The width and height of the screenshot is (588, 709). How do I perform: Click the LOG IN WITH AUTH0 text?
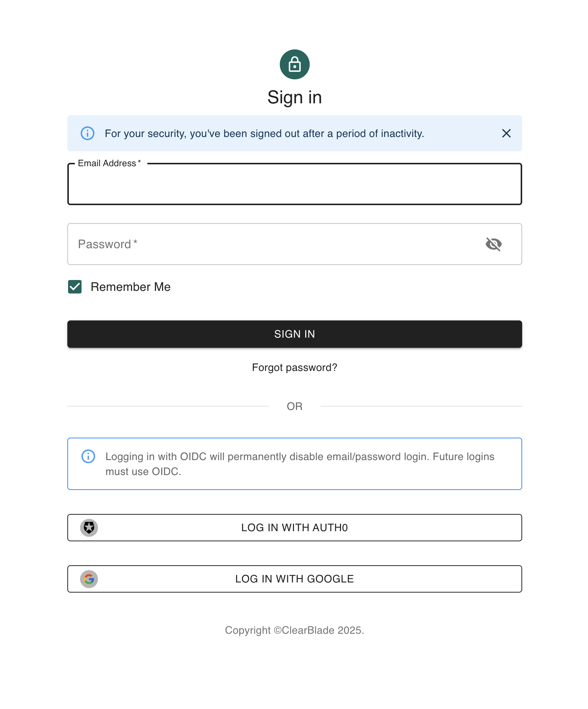294,528
